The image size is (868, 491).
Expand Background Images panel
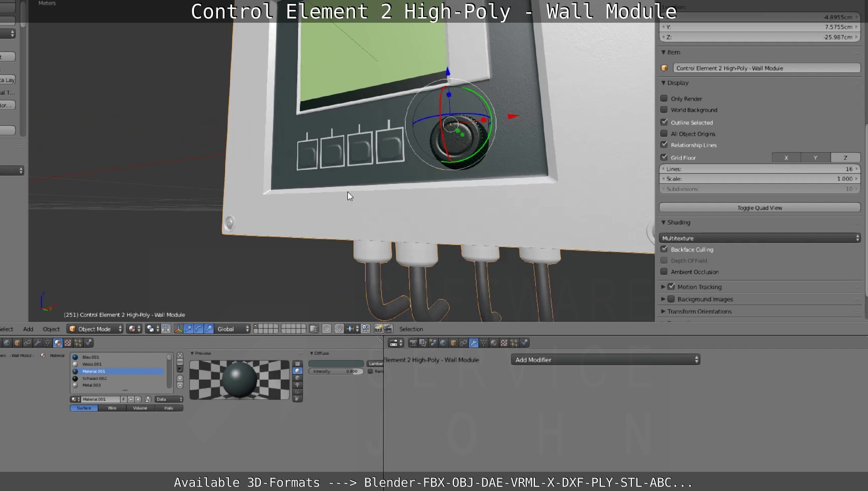[x=663, y=299]
